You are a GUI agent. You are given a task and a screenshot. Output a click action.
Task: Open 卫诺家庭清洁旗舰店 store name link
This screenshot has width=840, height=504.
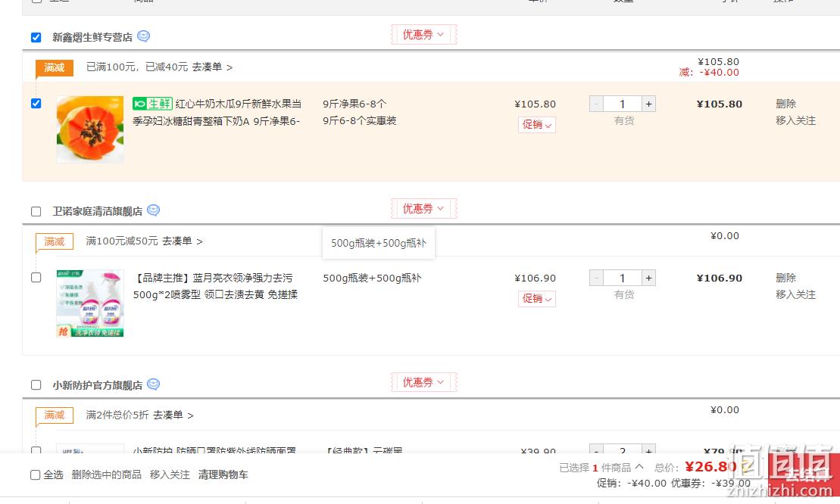coord(98,211)
